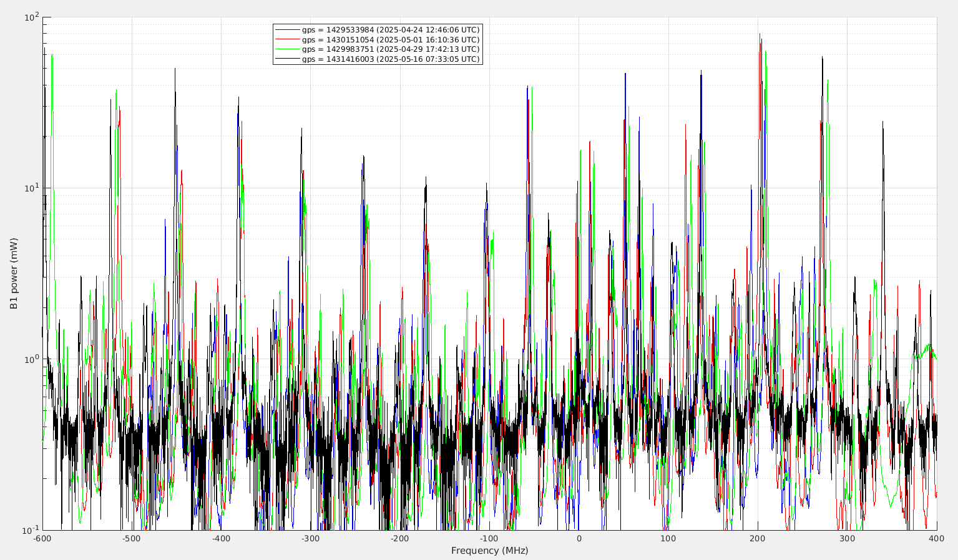Click the green line sample in legend
This screenshot has width=958, height=560.
tap(288, 49)
